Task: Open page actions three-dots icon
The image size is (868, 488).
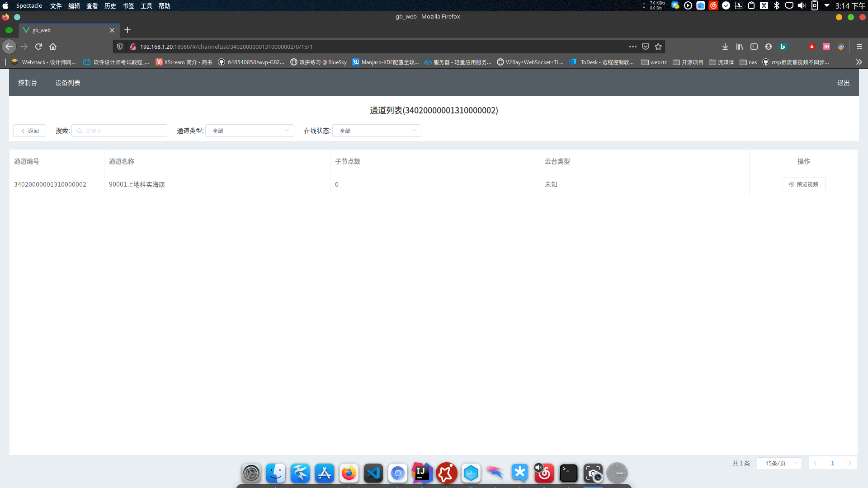Action: click(632, 47)
